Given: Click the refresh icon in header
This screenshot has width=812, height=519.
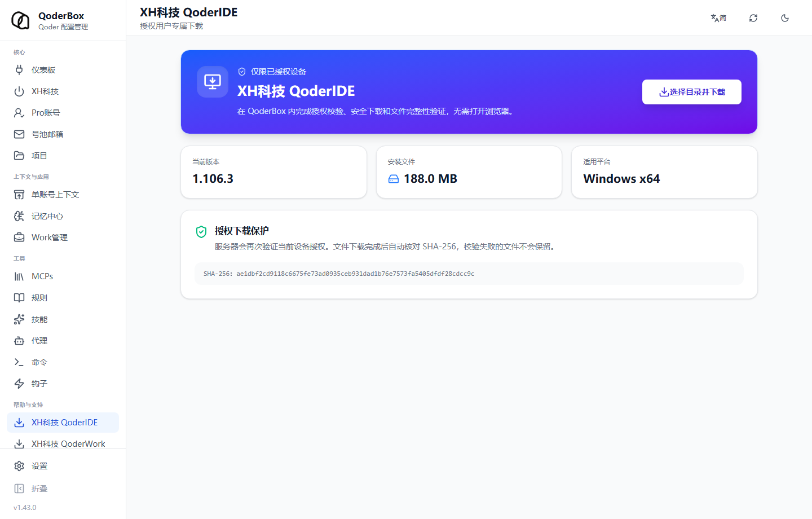Looking at the screenshot, I should 753,18.
